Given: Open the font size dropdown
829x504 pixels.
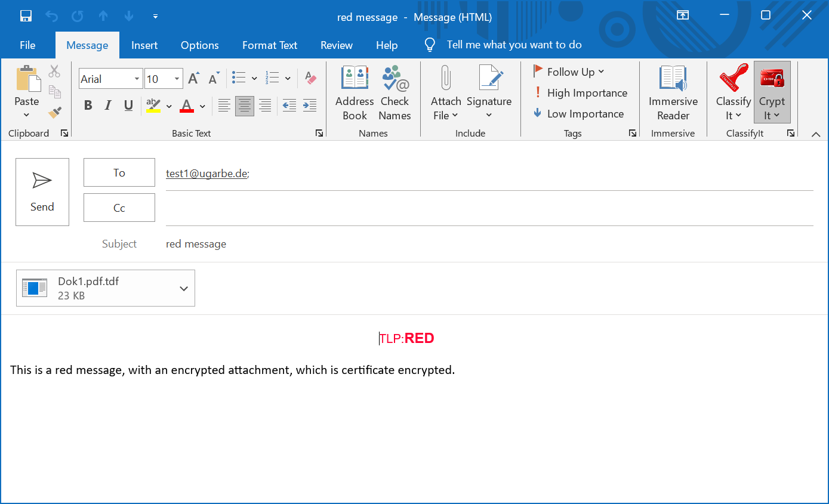Looking at the screenshot, I should [x=177, y=79].
